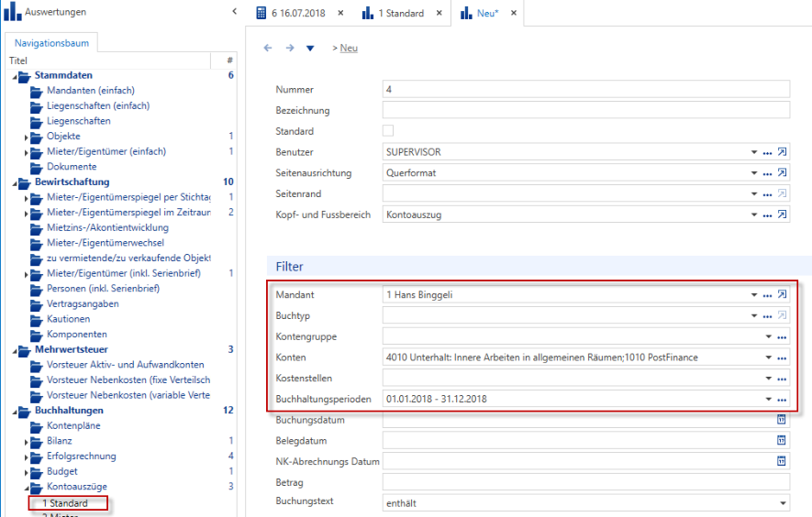Open the calendar picker for Belegdatum
Viewport: 812px width, 517px height.
tap(782, 440)
